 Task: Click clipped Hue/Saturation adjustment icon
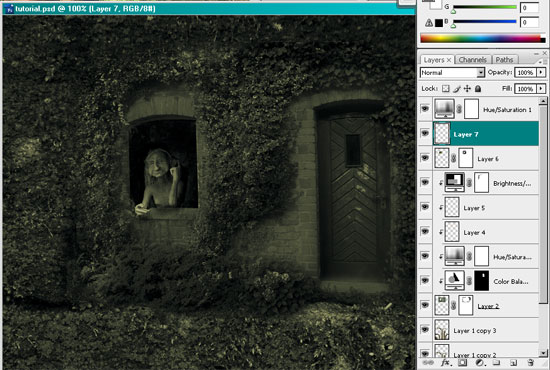[x=455, y=256]
